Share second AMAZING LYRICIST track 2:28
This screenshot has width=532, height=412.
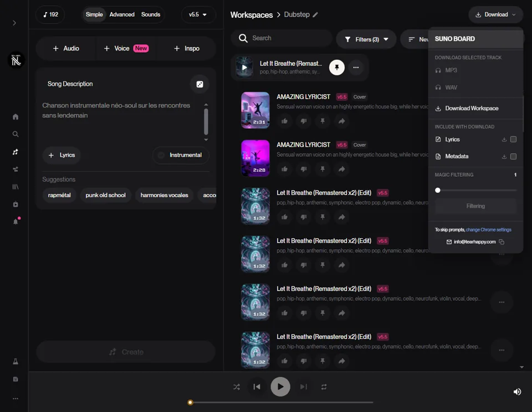[342, 169]
